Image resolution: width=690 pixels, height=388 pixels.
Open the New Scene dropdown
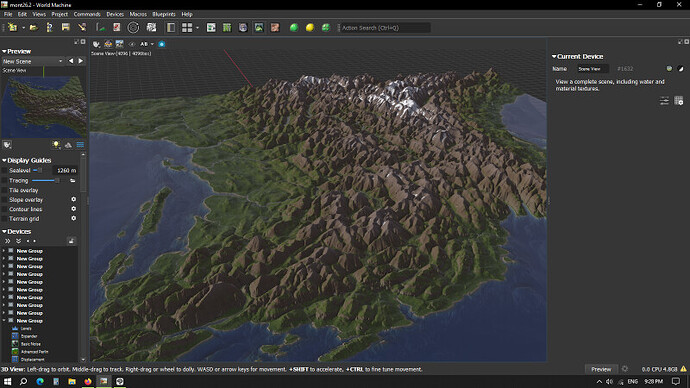click(x=33, y=61)
